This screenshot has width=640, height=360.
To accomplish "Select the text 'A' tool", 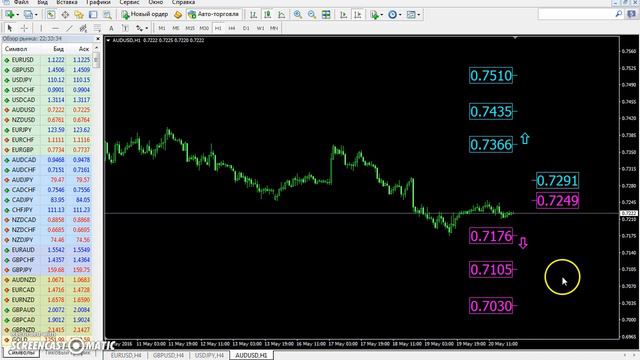I will point(111,28).
